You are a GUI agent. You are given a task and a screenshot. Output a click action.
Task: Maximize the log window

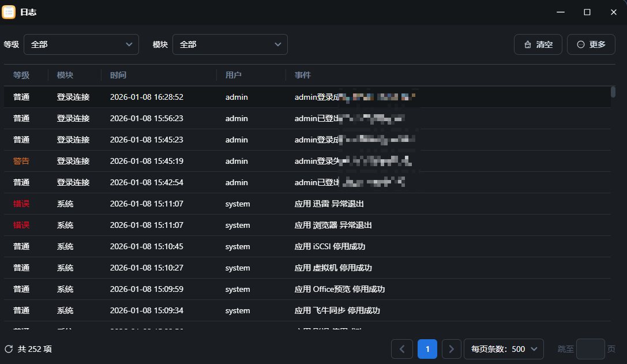(x=587, y=12)
